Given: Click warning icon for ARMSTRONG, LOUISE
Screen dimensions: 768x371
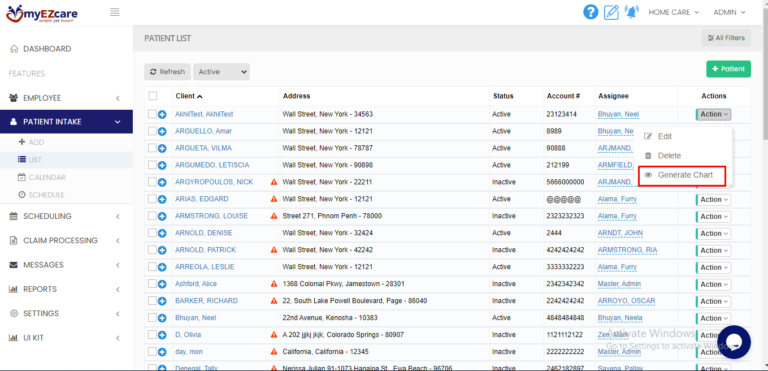Looking at the screenshot, I should tap(274, 216).
